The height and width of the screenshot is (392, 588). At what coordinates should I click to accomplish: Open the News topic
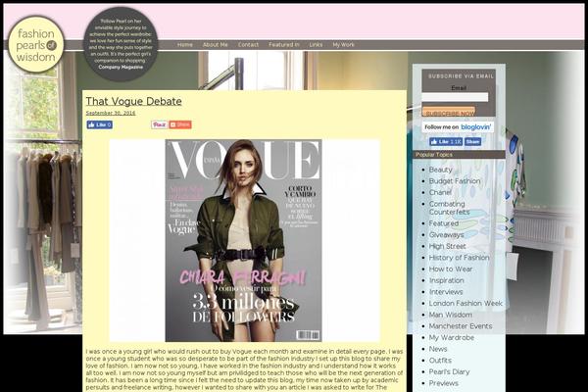point(438,349)
